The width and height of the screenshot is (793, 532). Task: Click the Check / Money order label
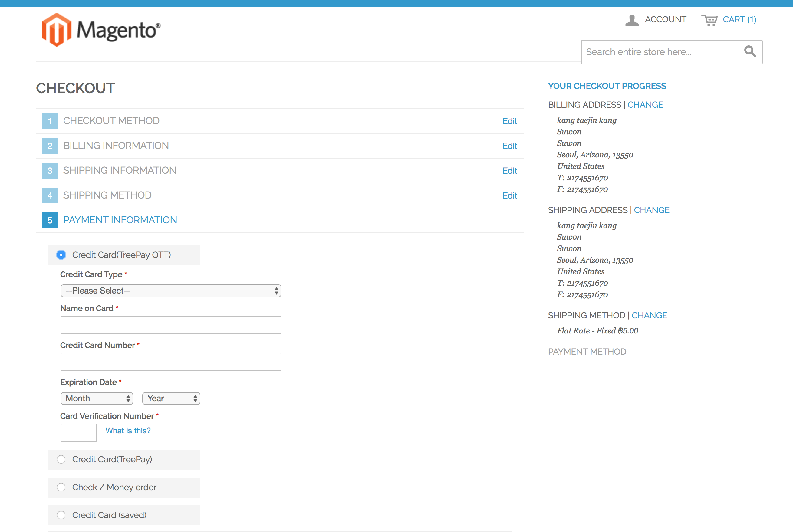tap(114, 487)
